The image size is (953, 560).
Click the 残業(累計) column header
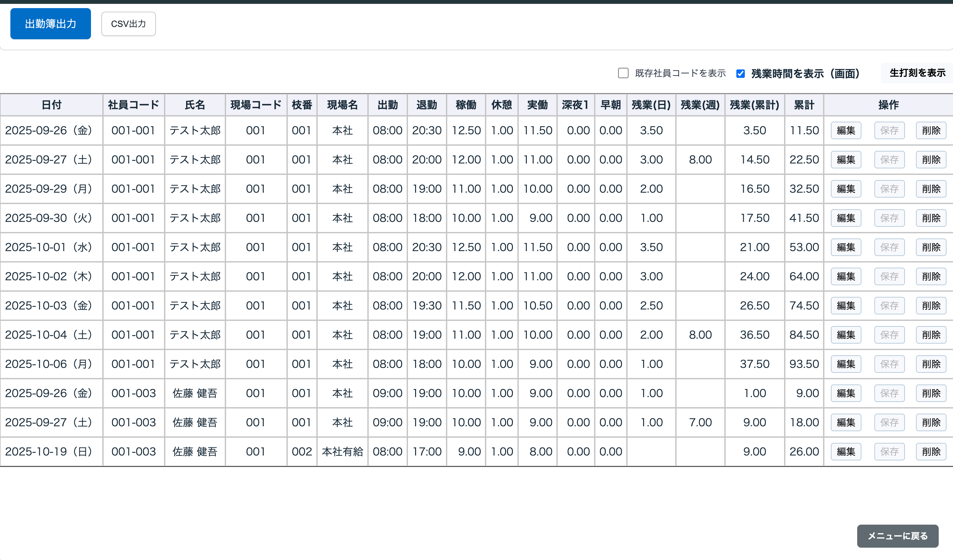coord(754,105)
